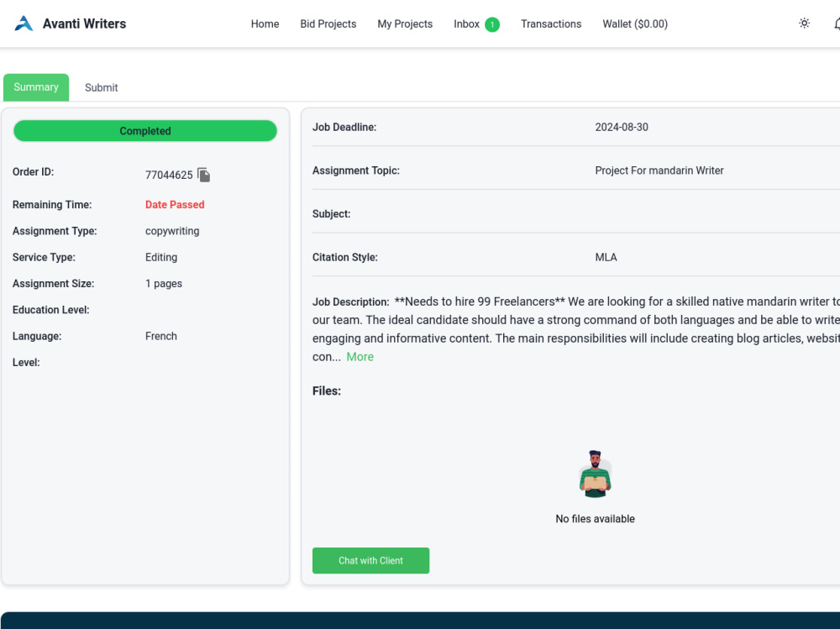Viewport: 840px width, 629px height.
Task: Click the red Date Passed text
Action: point(175,205)
